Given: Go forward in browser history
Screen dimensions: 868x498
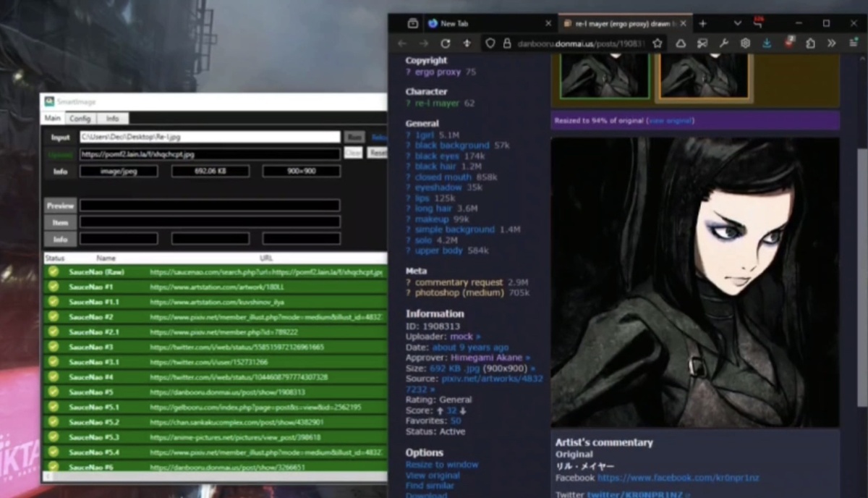Looking at the screenshot, I should (x=424, y=43).
